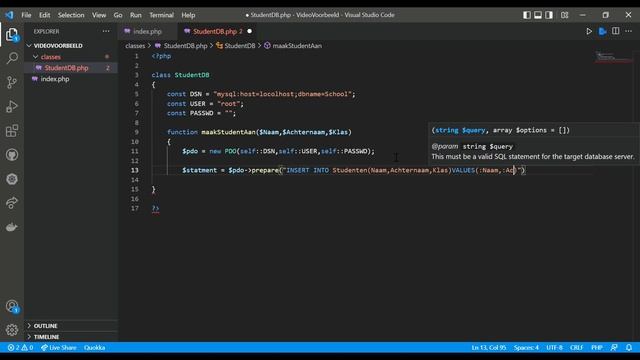The image size is (640, 360).
Task: Change language mode PHP
Action: 597,348
